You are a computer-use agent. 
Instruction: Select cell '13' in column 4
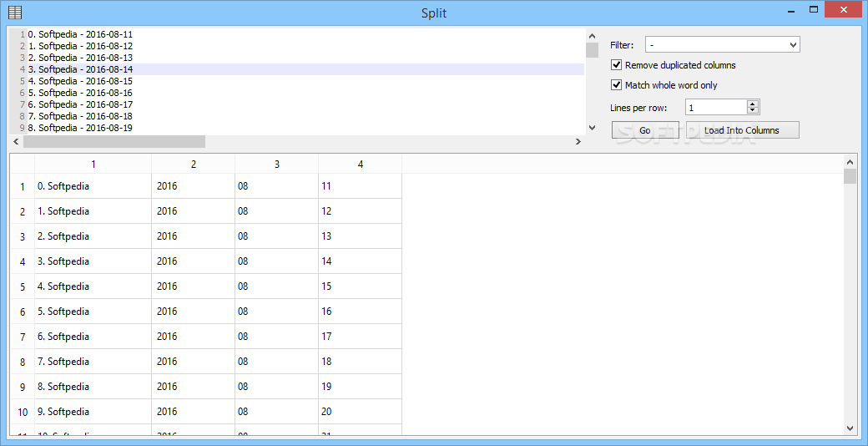pyautogui.click(x=361, y=236)
